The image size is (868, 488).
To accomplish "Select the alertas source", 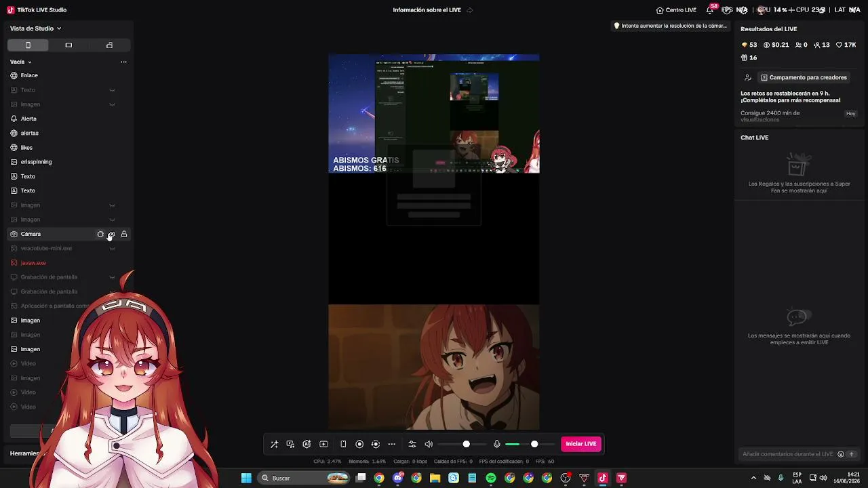I will point(68,133).
